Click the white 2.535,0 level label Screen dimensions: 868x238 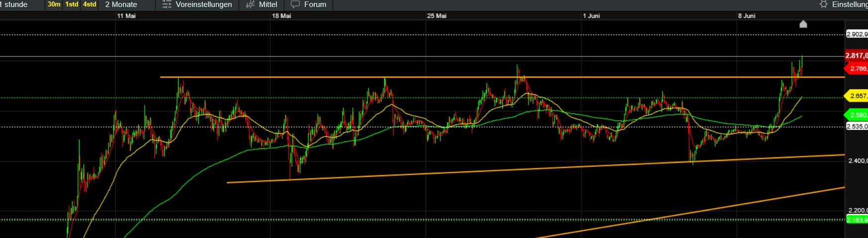tap(857, 126)
